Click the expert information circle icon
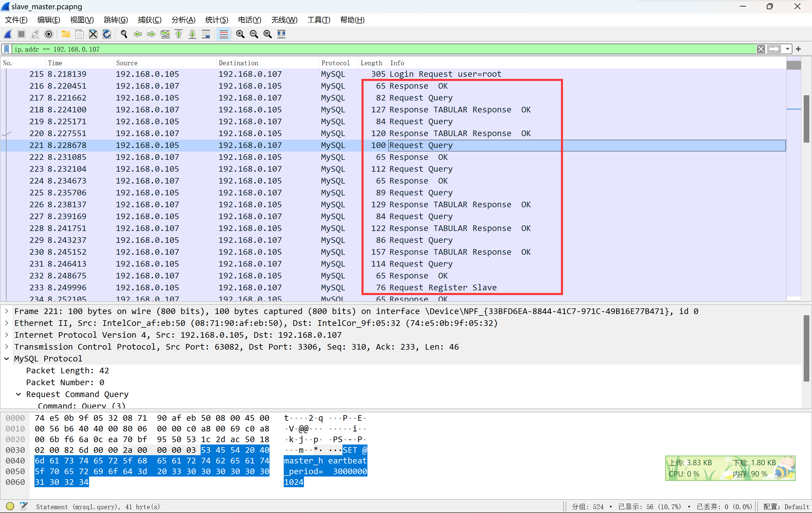 point(10,506)
